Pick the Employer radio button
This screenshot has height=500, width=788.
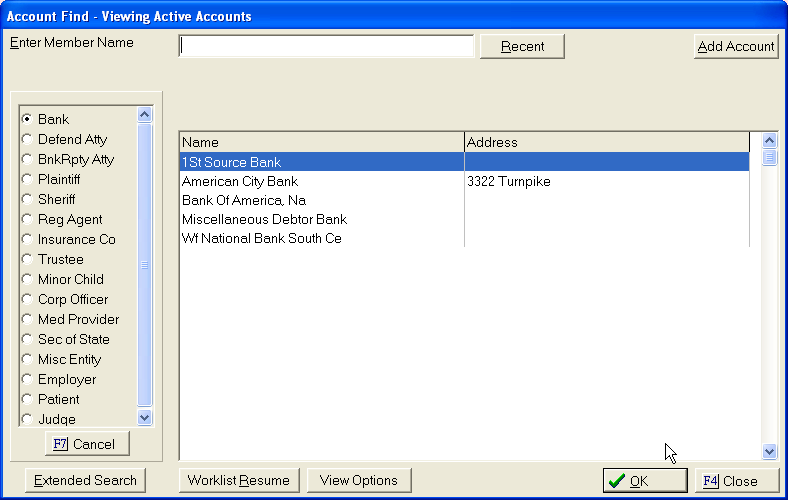pyautogui.click(x=27, y=380)
